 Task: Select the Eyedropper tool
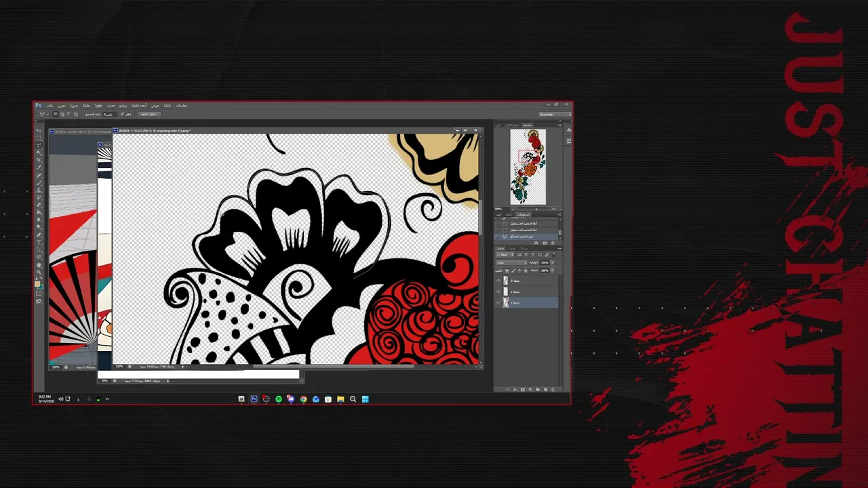39,167
